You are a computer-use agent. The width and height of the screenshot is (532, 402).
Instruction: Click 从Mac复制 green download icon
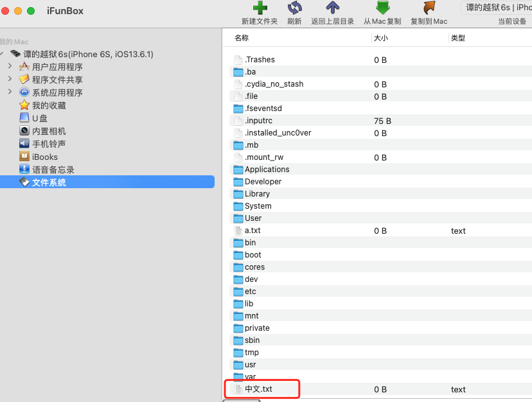coord(382,8)
